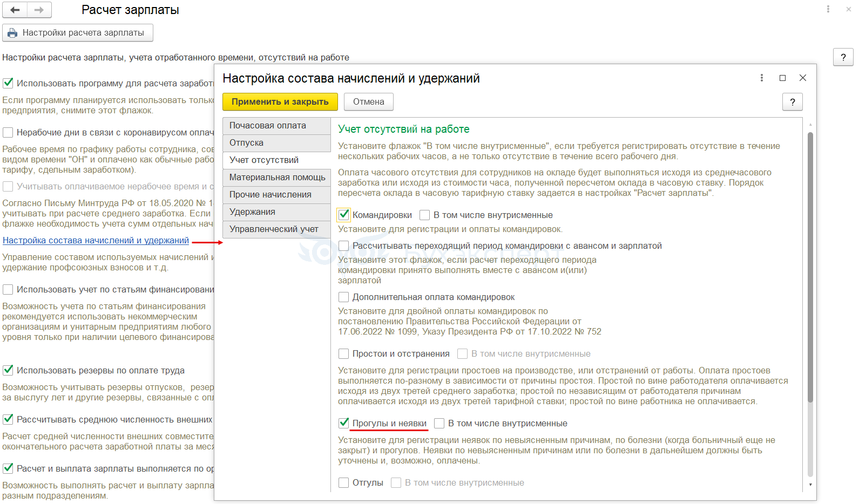This screenshot has height=504, width=859.
Task: Switch to the 'Отпуска' tab
Action: 276,143
